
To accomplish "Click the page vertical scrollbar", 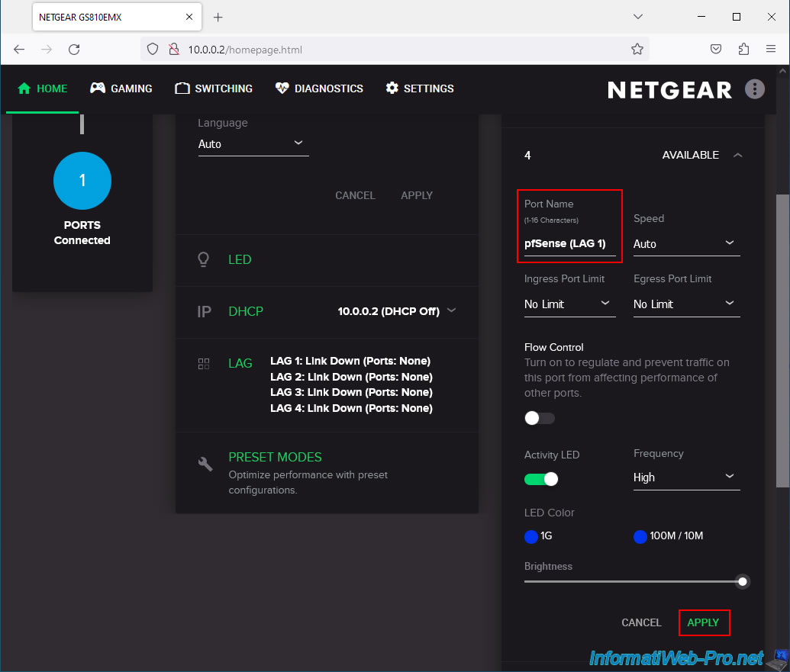I will tap(782, 340).
